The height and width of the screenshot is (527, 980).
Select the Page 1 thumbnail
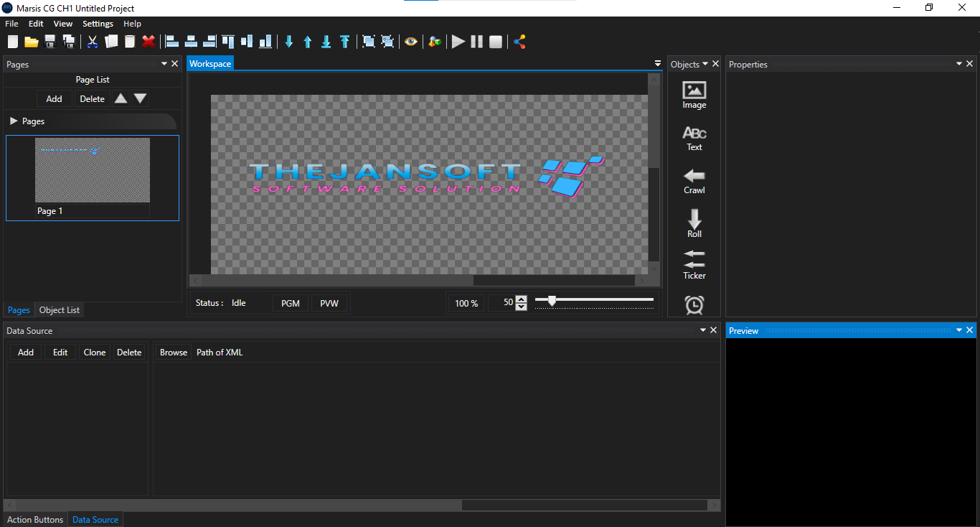click(x=93, y=177)
